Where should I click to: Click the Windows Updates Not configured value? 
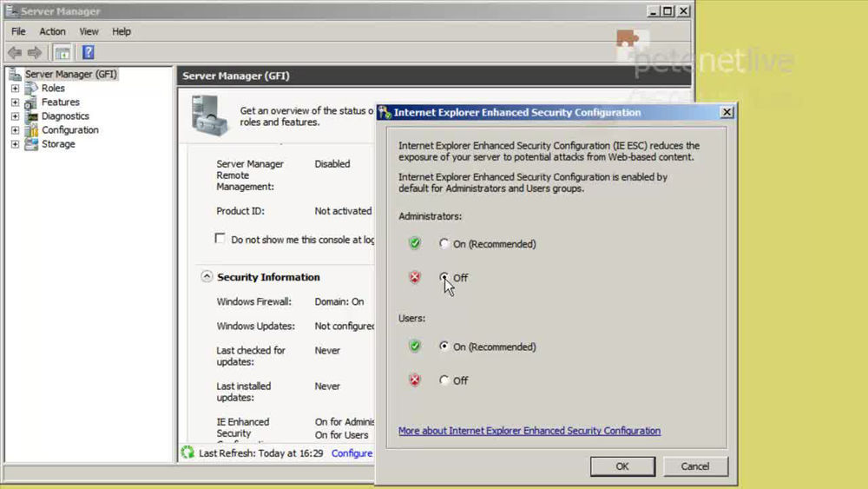pyautogui.click(x=345, y=326)
